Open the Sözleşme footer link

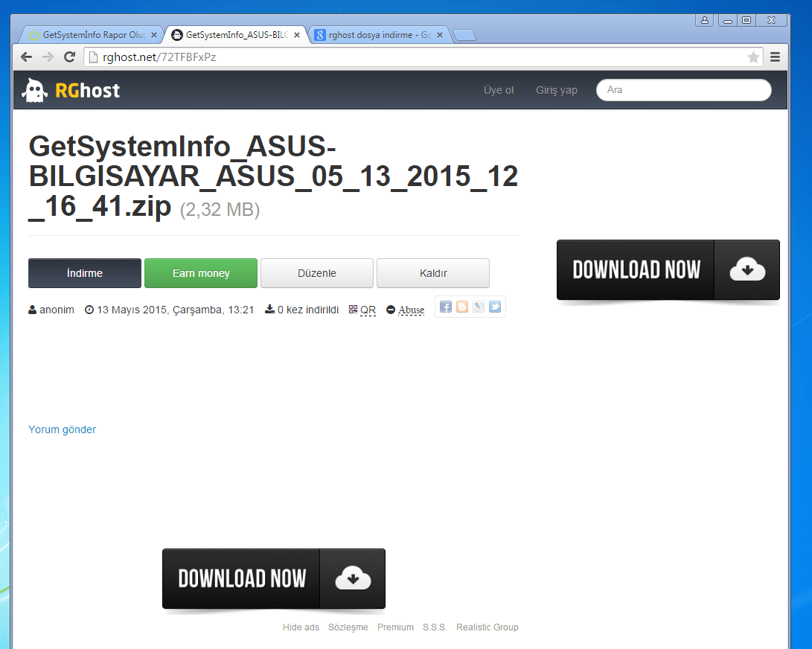click(348, 627)
